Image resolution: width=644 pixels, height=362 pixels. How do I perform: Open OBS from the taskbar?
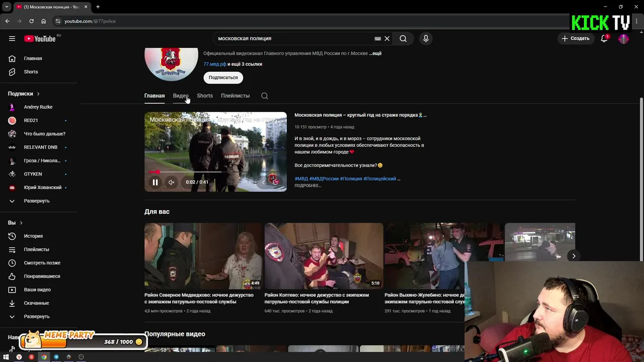[81, 357]
